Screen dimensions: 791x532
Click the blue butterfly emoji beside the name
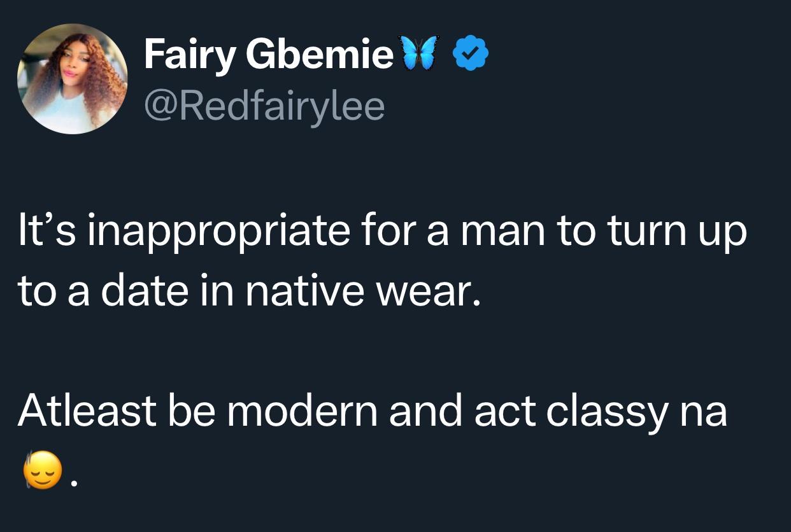point(417,53)
